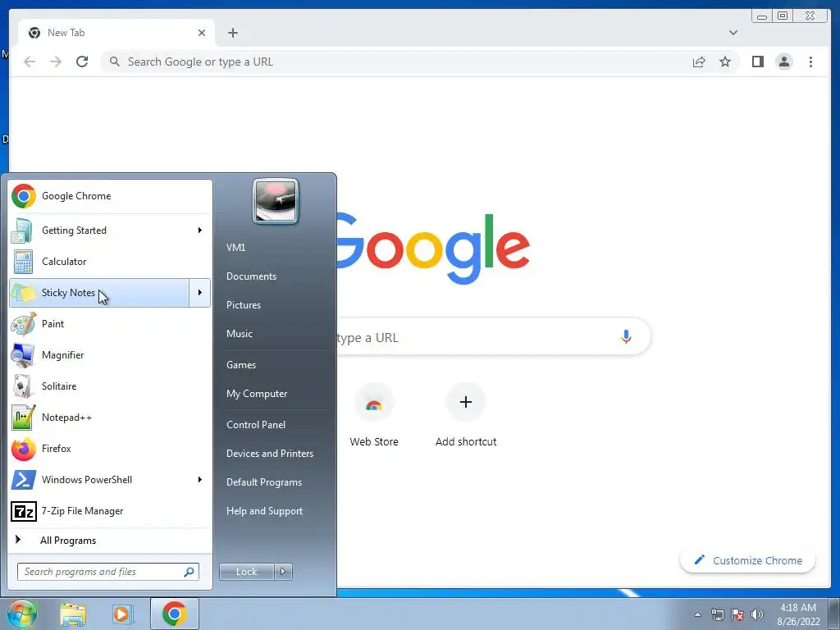Bookmark this tab with star icon
840x630 pixels.
click(x=725, y=62)
